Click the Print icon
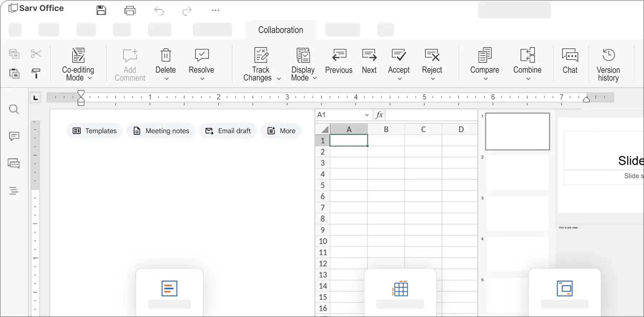Image resolution: width=644 pixels, height=317 pixels. 130,10
